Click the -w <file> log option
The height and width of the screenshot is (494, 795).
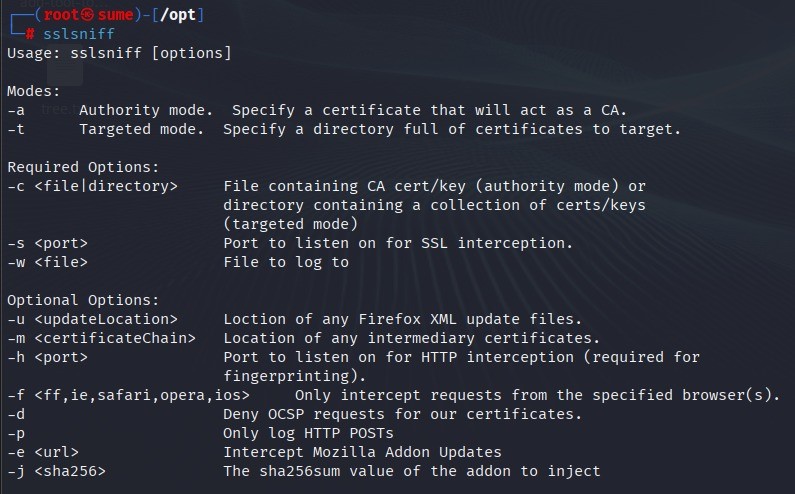[x=47, y=262]
